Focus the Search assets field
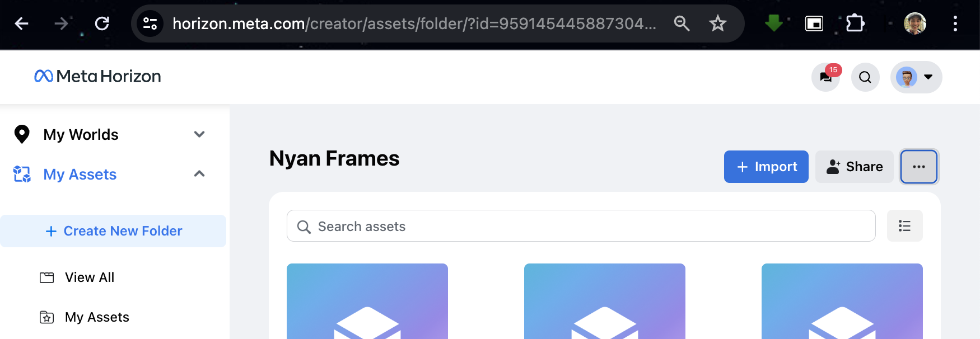The image size is (980, 339). pos(581,226)
